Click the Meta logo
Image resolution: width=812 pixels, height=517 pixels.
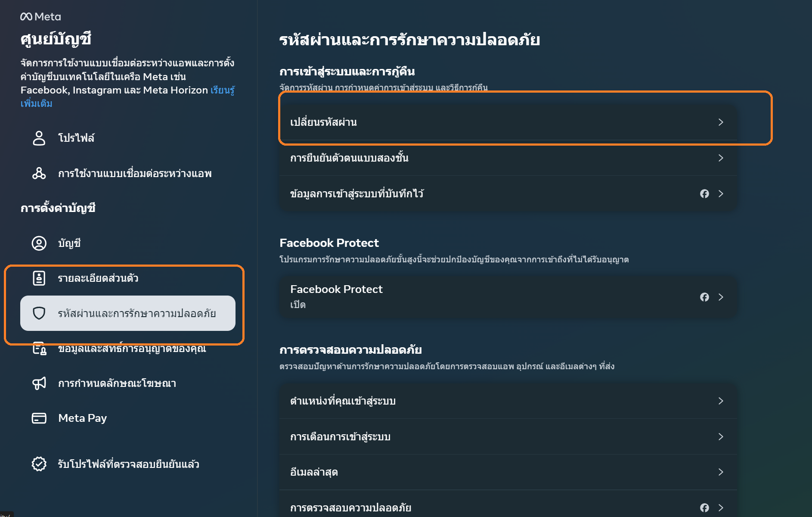pyautogui.click(x=40, y=17)
